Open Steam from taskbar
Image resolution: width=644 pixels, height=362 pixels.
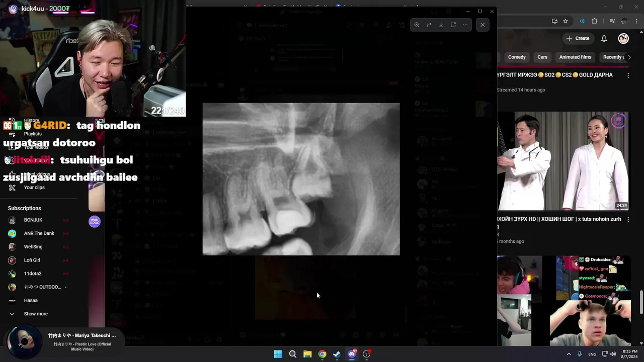(x=337, y=354)
